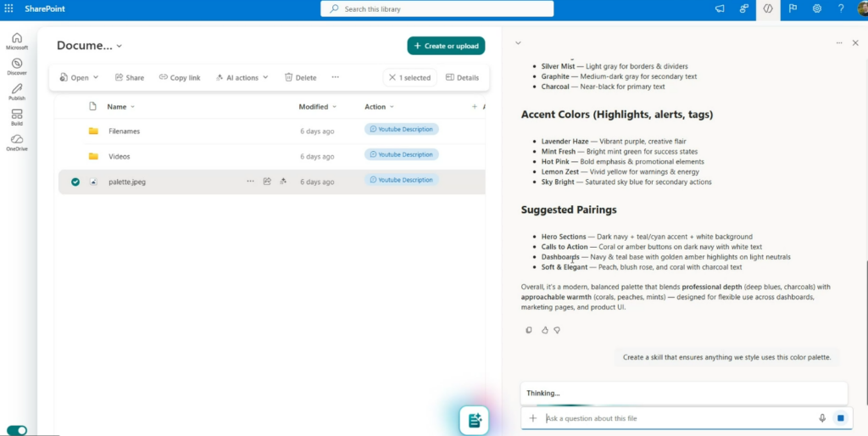Go to Publish in the left sidebar
The height and width of the screenshot is (436, 868).
tap(17, 92)
